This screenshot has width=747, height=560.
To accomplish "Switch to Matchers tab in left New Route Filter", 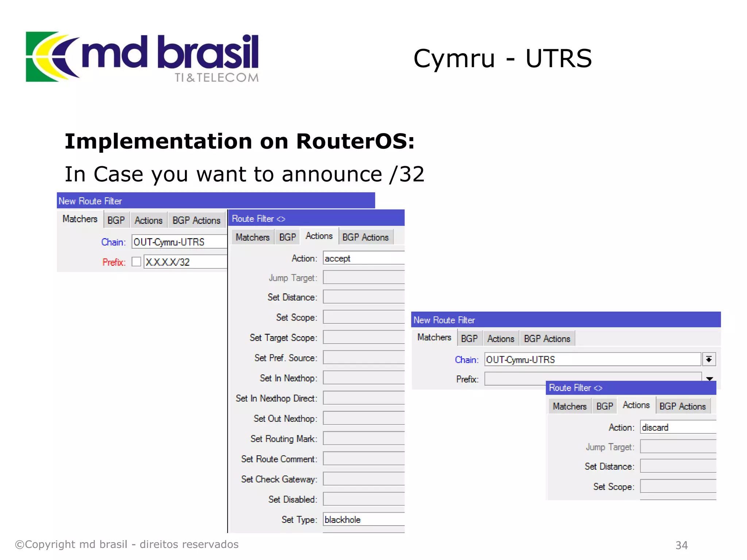I will click(80, 219).
